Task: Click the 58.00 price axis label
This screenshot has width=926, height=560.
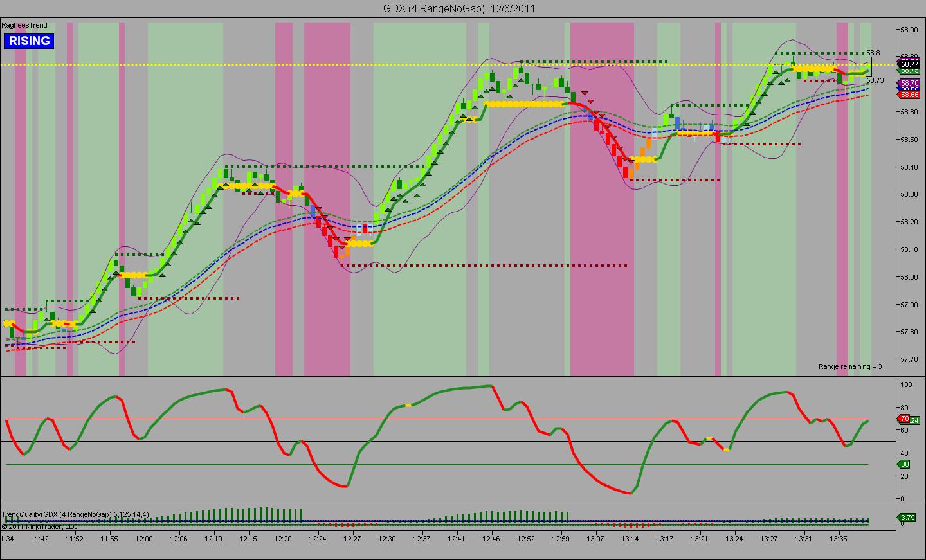Action: 909,277
